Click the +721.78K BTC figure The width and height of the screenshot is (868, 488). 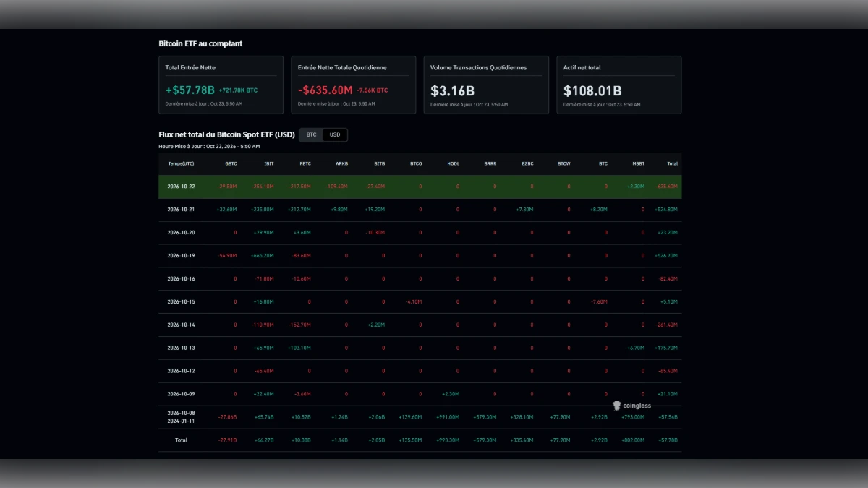[238, 90]
